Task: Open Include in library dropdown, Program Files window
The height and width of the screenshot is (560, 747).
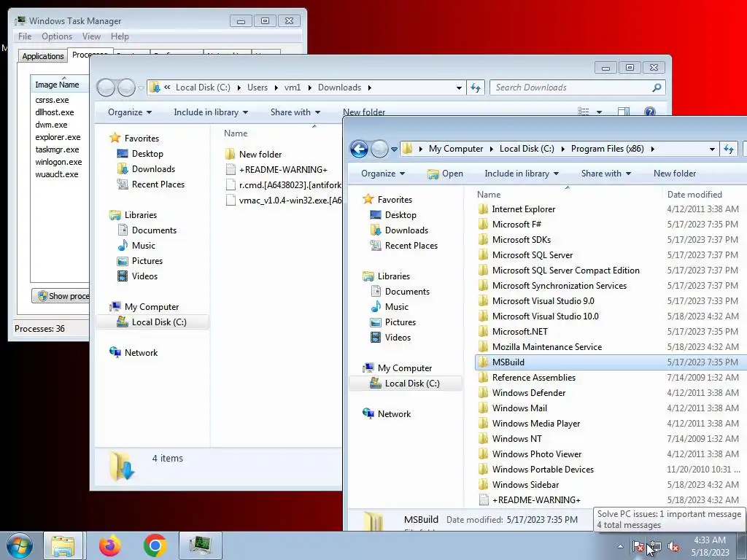Action: coord(522,174)
